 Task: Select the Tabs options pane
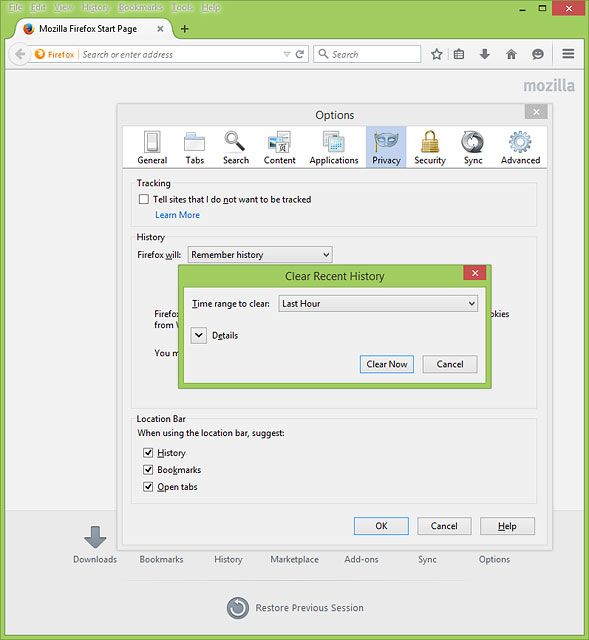click(x=195, y=147)
